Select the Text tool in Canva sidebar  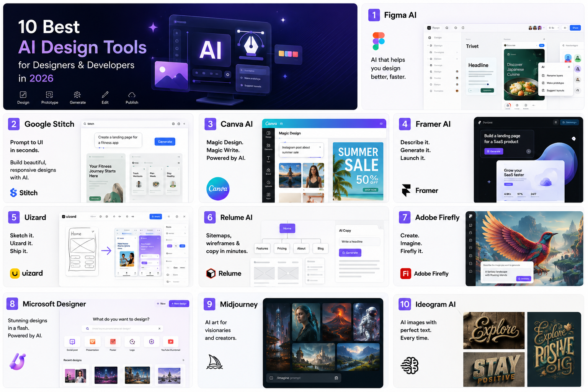point(268,159)
